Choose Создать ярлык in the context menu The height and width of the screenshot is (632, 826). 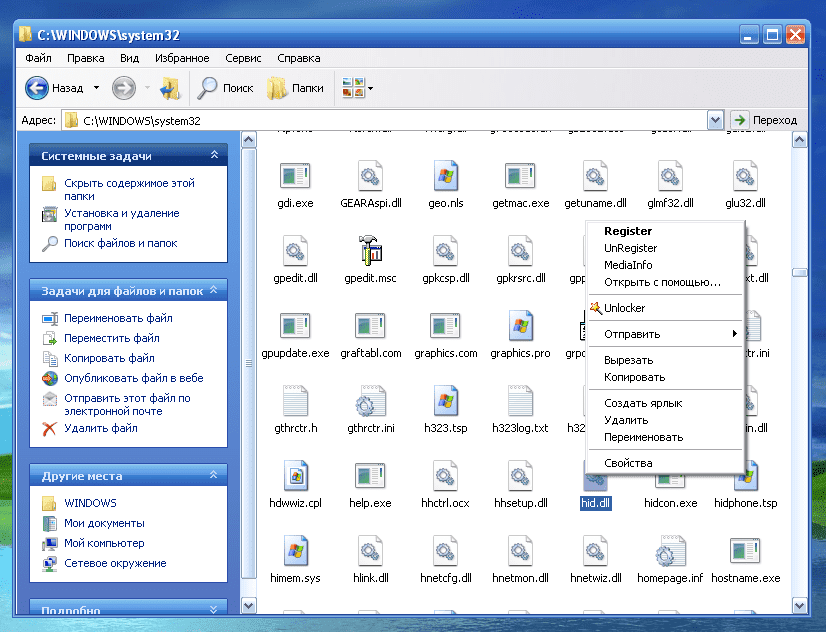click(x=665, y=403)
